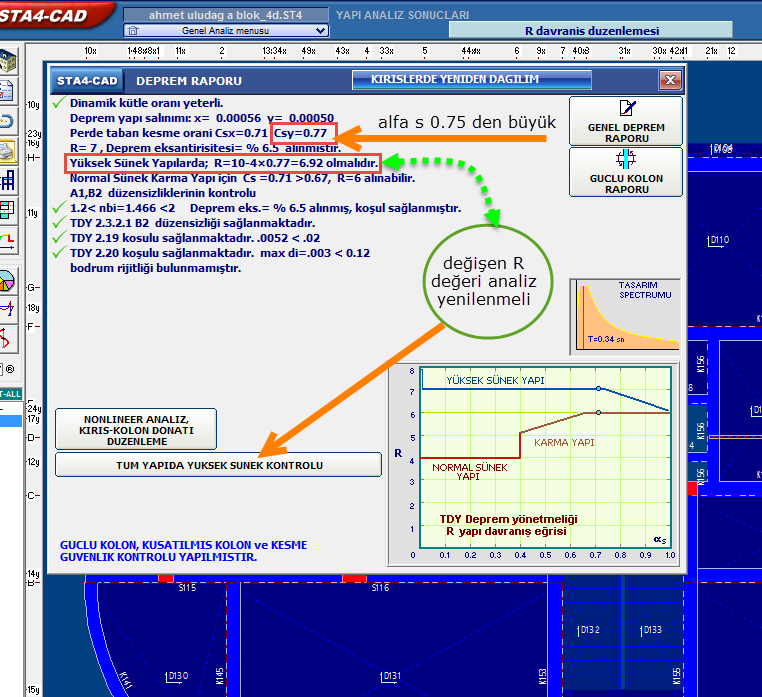
Task: Click TUM YAPIDA YUKSEK SUNEK KONTROLU button
Action: (218, 465)
